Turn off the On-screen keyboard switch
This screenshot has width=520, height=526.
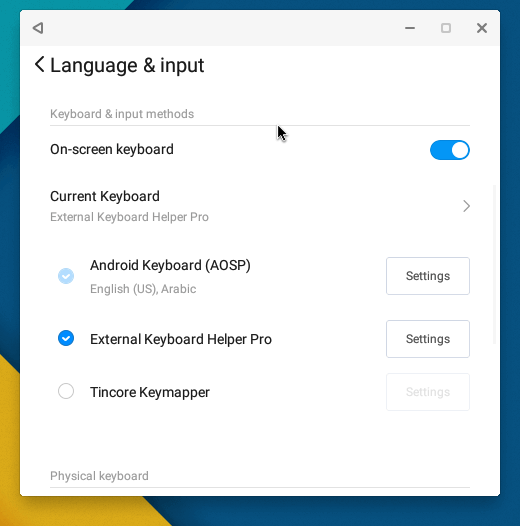(x=450, y=150)
